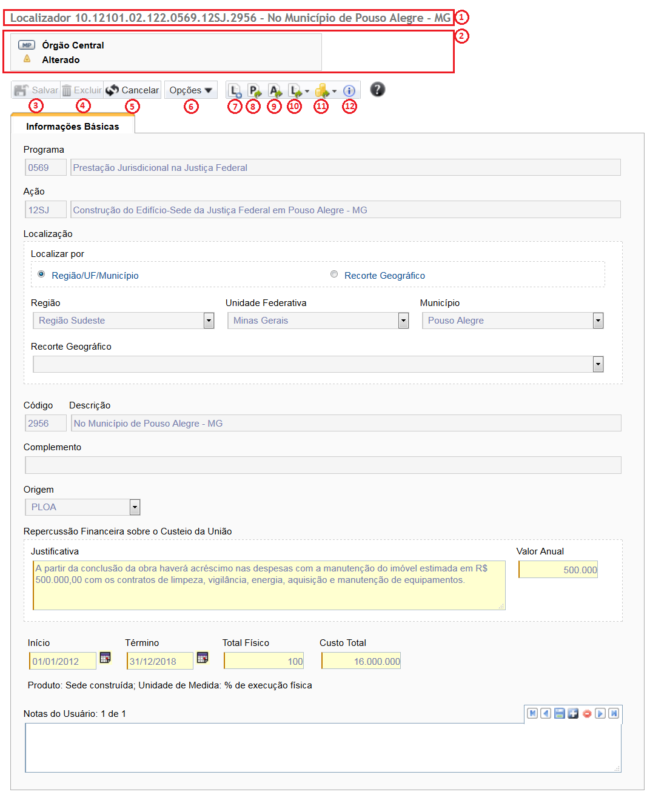
Task: Select the Recorte Geográfico radio option
Action: coord(334,275)
